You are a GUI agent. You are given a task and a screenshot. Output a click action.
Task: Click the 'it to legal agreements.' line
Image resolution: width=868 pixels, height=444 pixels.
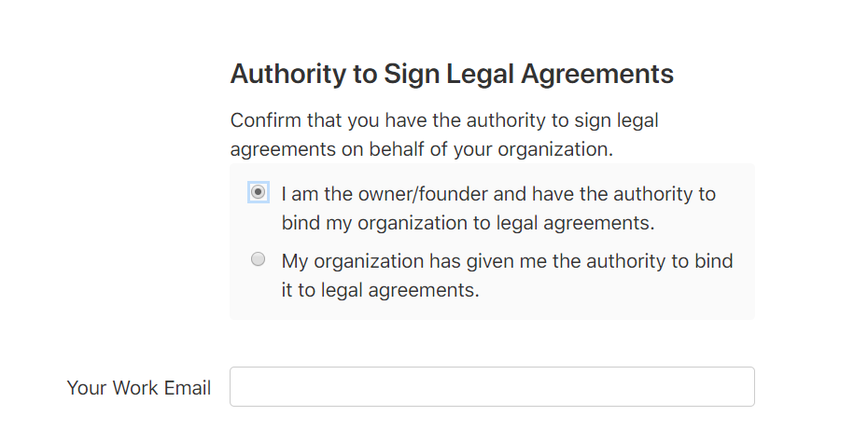(380, 290)
